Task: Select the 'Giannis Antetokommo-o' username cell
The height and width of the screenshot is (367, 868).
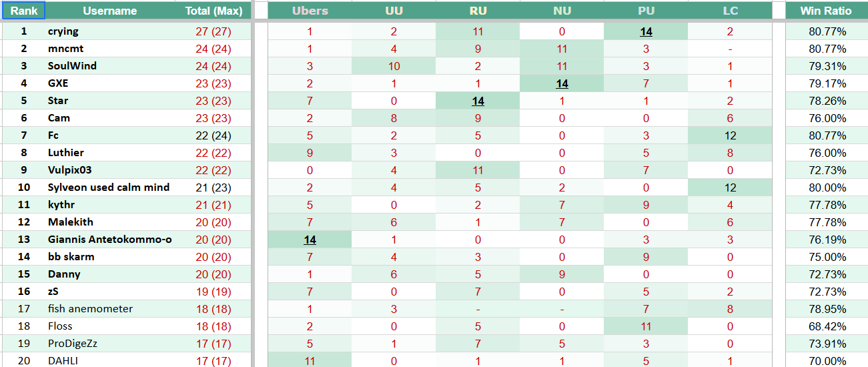Action: tap(110, 240)
